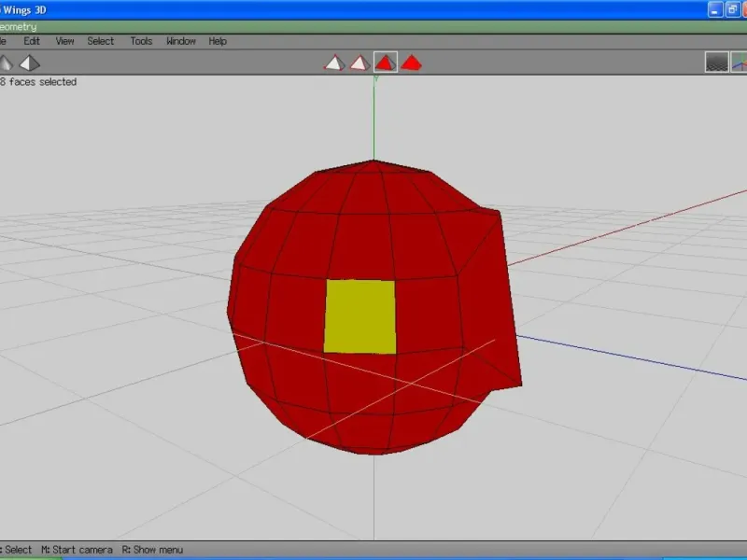Activate the face selection mode icon
The height and width of the screenshot is (560, 747).
coord(385,63)
